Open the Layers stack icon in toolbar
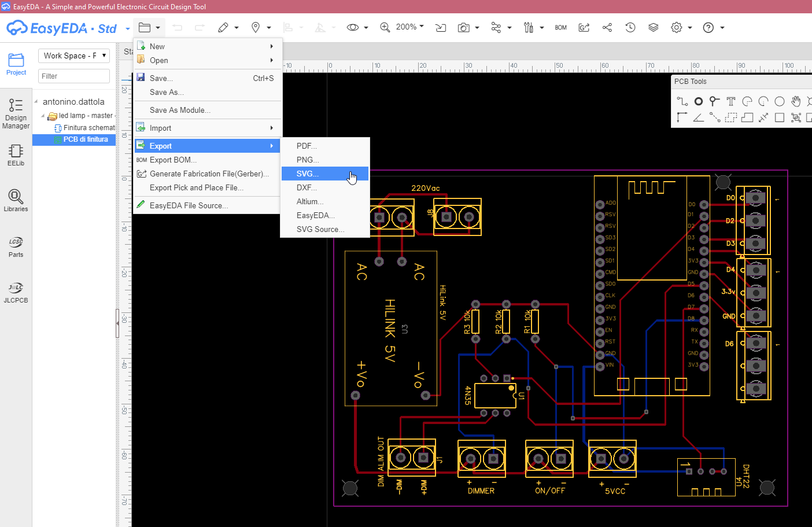Screen dimensions: 812x527 click(654, 27)
